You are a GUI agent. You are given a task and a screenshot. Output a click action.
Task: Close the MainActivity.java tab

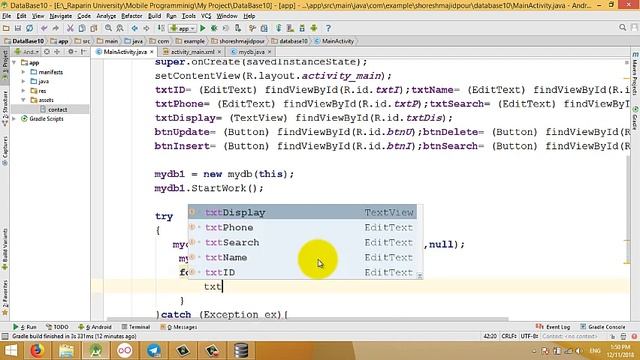click(152, 52)
